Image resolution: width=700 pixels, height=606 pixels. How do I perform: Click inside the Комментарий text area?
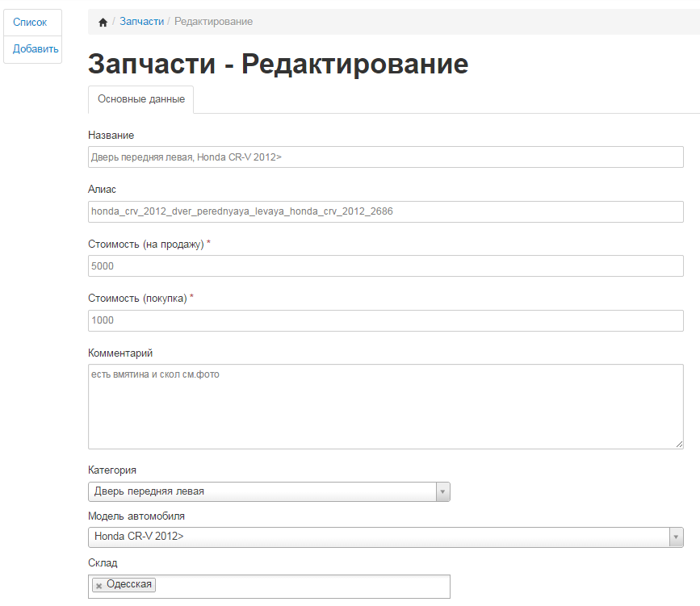pos(385,407)
